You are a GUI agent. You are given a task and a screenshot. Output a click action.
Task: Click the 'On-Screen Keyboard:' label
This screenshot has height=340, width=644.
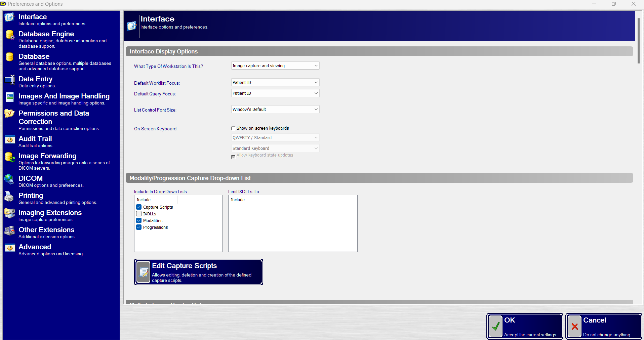(156, 129)
